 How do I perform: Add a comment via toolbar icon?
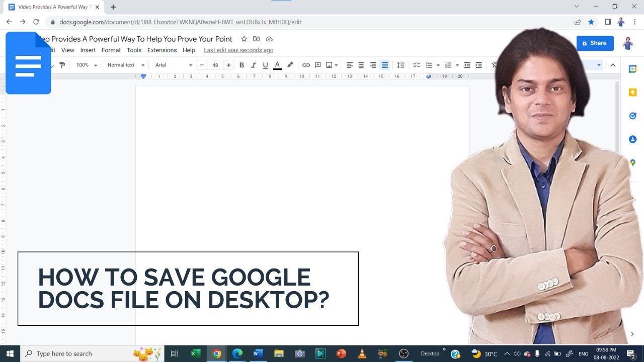(318, 65)
